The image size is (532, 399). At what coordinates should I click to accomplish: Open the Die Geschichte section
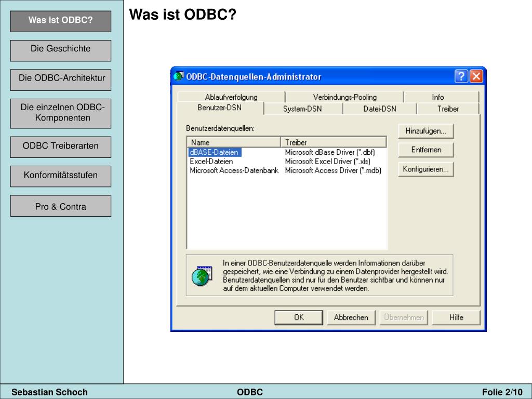coord(61,50)
